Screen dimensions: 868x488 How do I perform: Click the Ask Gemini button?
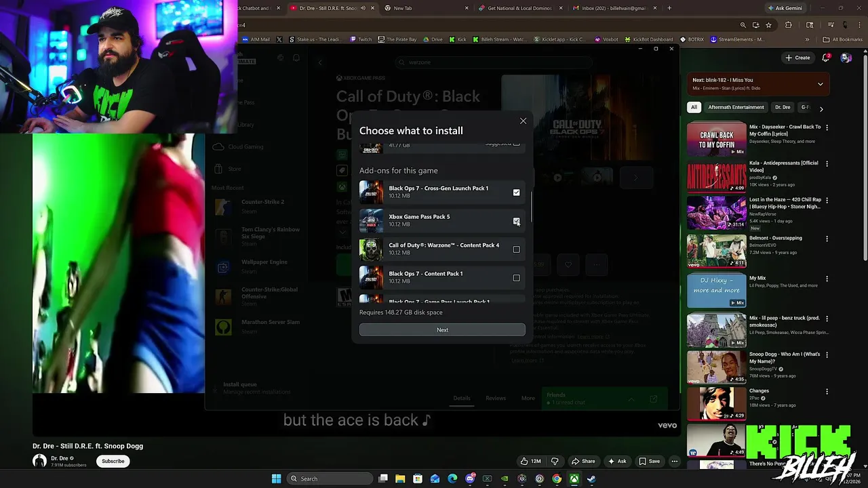pyautogui.click(x=785, y=8)
